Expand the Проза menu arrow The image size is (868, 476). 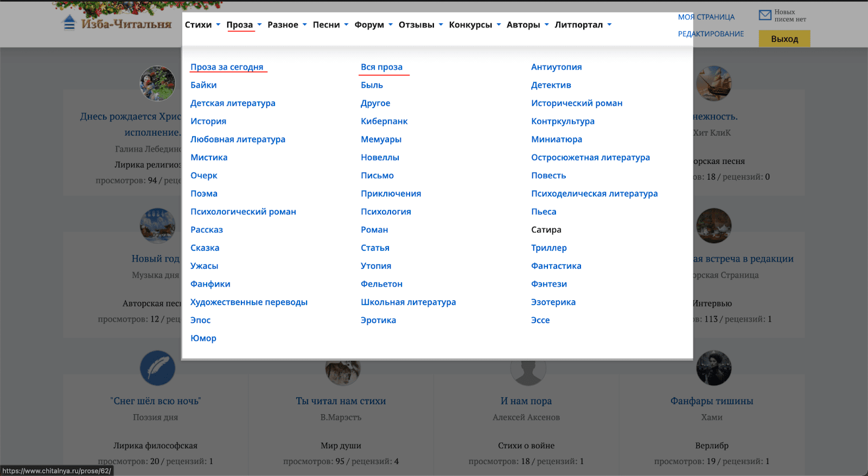pyautogui.click(x=259, y=24)
